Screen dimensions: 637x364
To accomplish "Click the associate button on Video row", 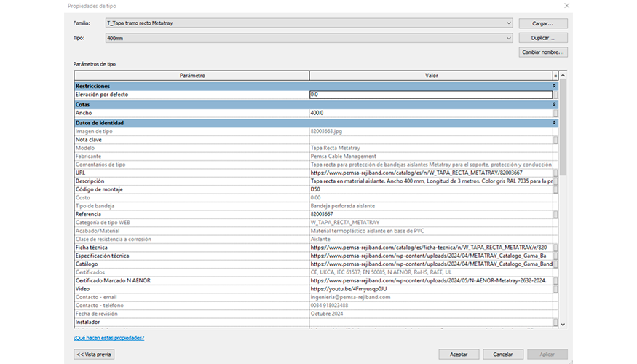I will pos(555,289).
